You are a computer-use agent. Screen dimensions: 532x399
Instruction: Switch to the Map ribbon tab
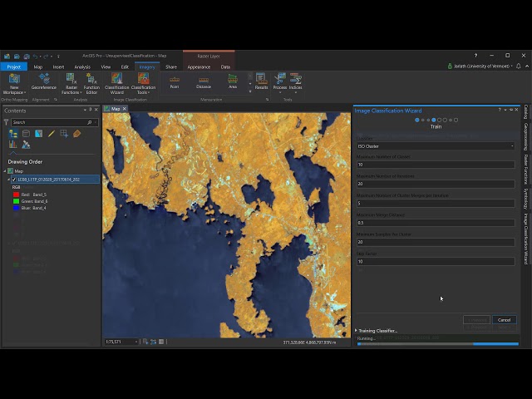[38, 66]
